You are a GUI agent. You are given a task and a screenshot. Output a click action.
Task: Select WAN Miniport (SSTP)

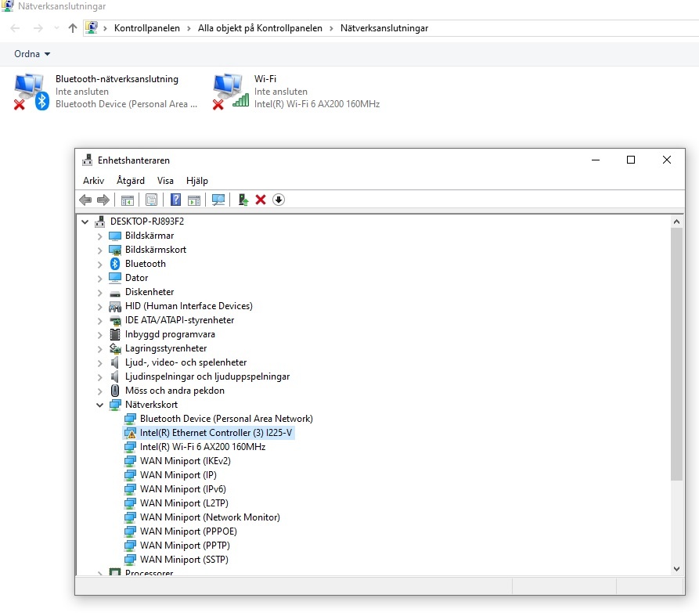point(184,560)
